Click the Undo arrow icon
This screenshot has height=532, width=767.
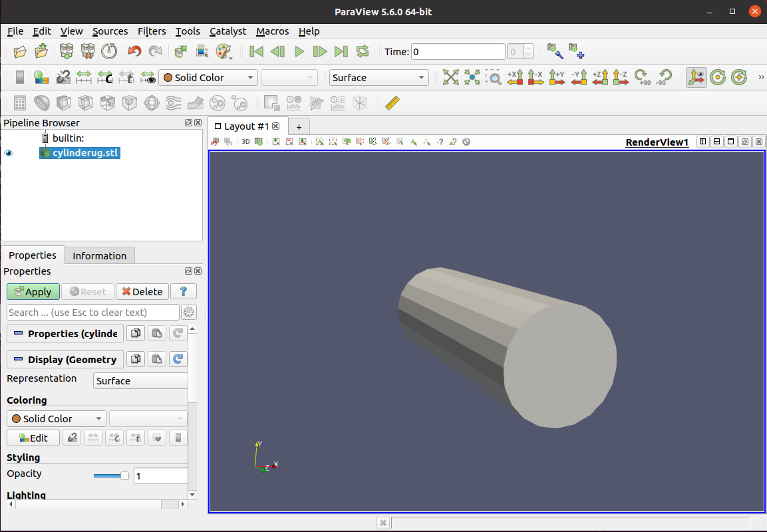[x=134, y=51]
